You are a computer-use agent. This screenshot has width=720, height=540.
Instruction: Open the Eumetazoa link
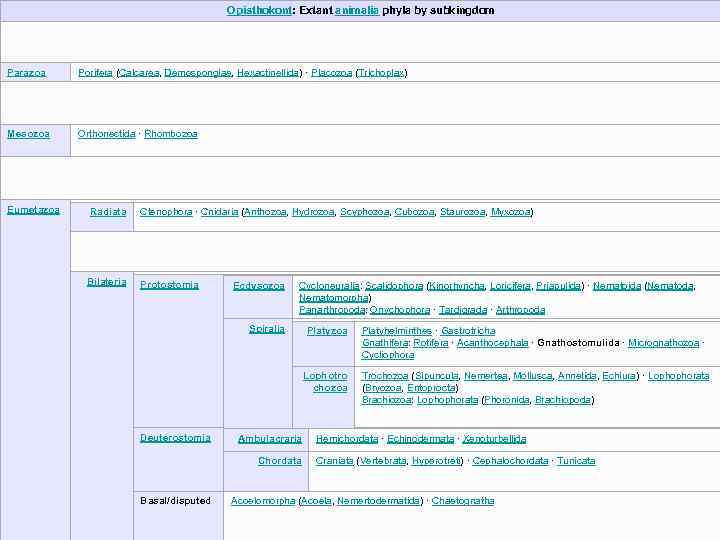pos(33,210)
